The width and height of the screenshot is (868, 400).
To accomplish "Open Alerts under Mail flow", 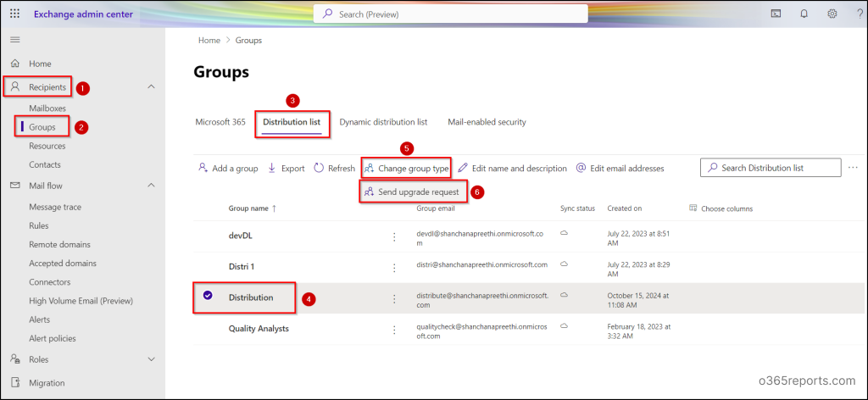I will click(39, 319).
